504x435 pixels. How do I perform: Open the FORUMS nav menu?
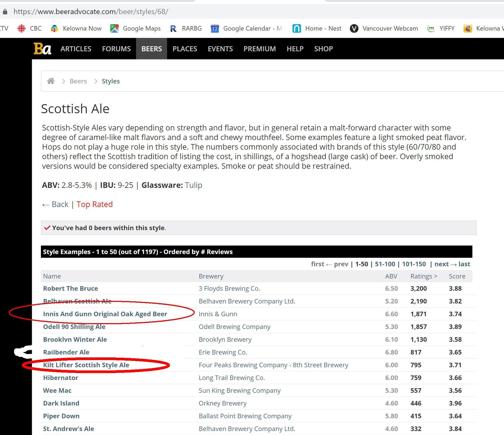[116, 49]
